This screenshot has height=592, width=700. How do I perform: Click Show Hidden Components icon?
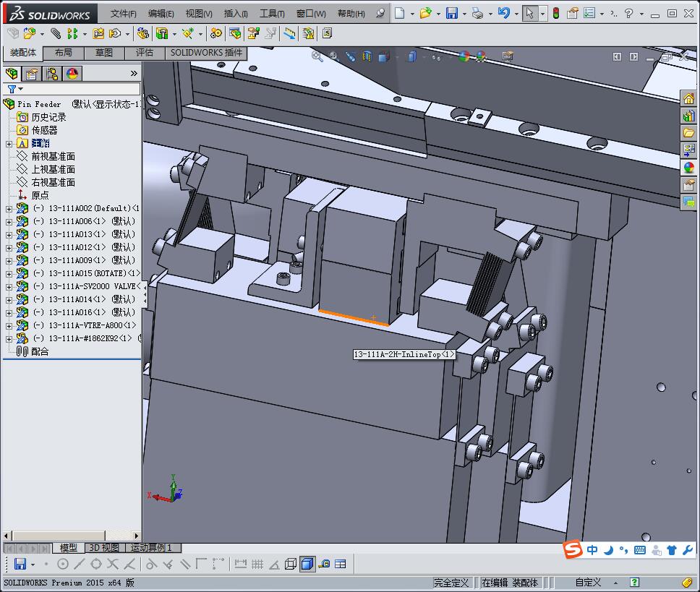click(143, 33)
